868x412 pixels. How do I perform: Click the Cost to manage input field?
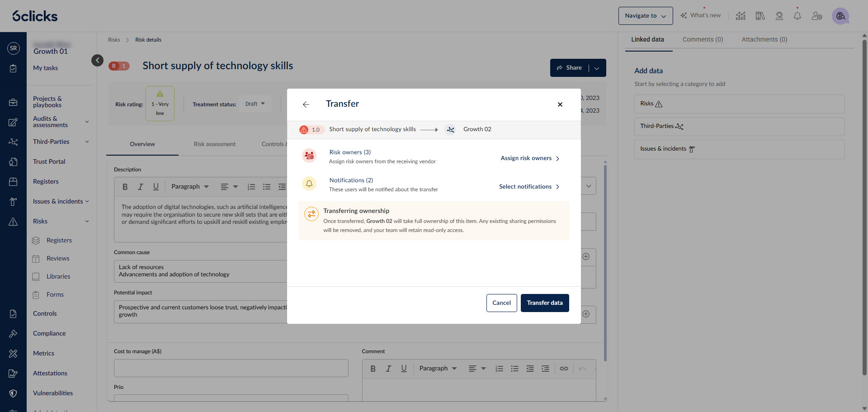pyautogui.click(x=231, y=368)
